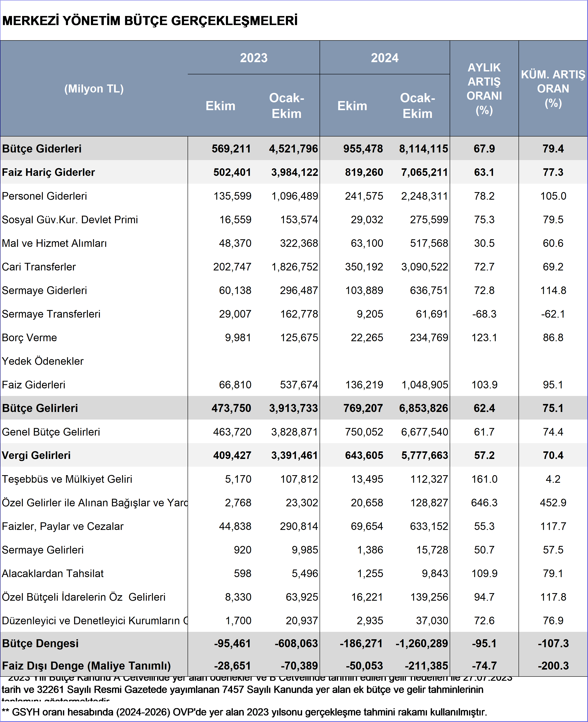Select Bütçe Gelirleri value 6,853,826
This screenshot has width=588, height=722.
[x=423, y=408]
